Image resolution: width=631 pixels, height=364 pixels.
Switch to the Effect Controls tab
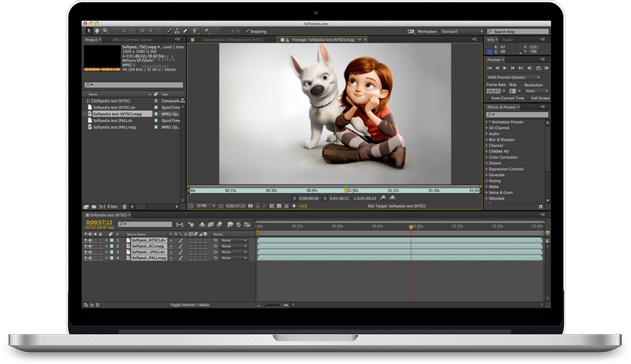pos(132,40)
